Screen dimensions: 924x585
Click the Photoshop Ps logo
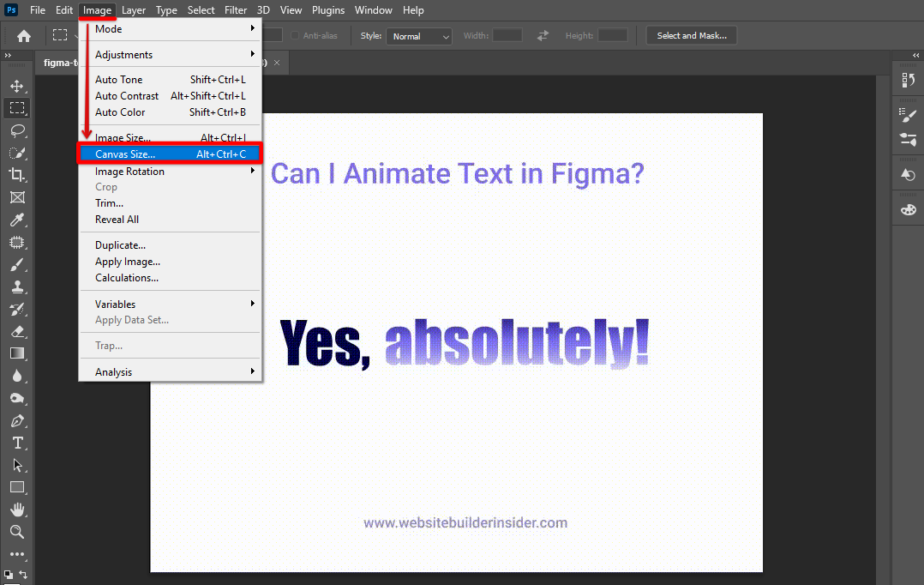pos(11,10)
